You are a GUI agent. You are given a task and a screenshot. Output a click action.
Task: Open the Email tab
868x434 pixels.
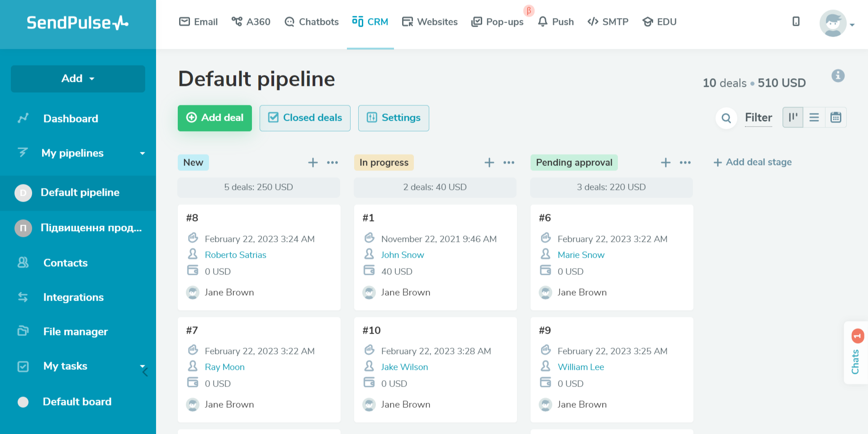point(198,22)
